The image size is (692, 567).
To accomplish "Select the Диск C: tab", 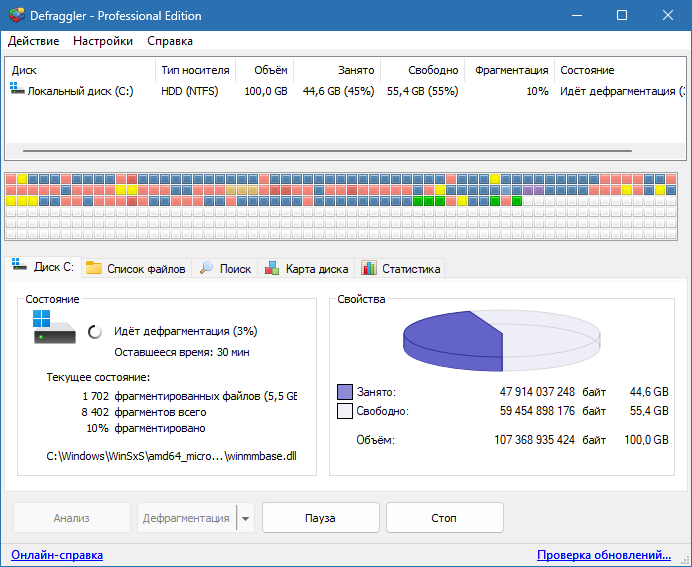I will pyautogui.click(x=43, y=267).
